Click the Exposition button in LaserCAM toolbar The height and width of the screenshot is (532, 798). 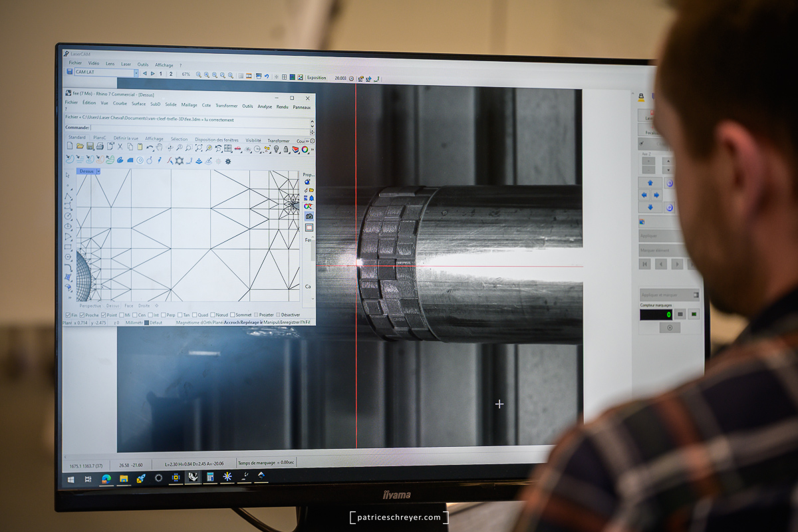(317, 78)
